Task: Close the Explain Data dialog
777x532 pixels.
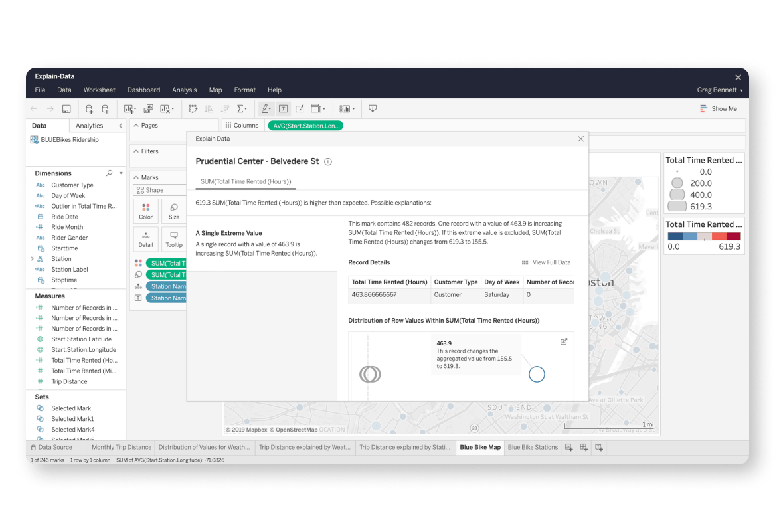Action: click(x=581, y=139)
